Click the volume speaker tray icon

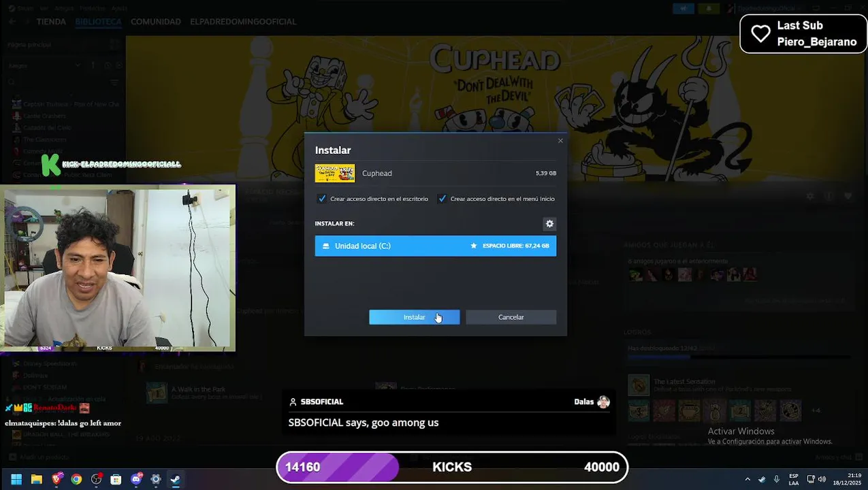(x=822, y=479)
